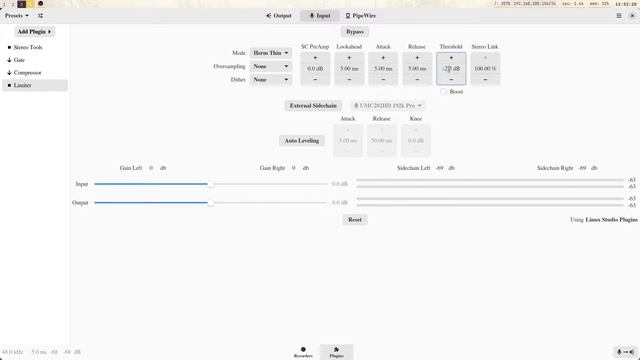Click the yellow workspace indicator in top bar
The width and height of the screenshot is (640, 360).
click(x=31, y=4)
